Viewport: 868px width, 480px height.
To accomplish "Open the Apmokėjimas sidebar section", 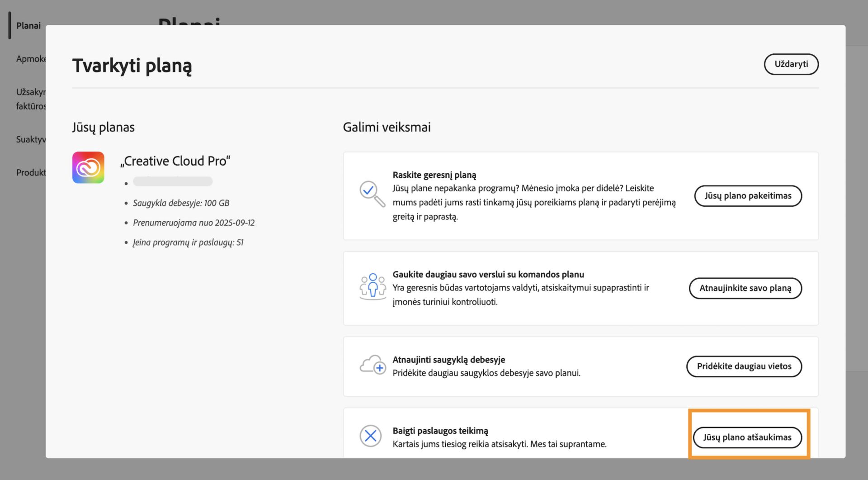I will [x=30, y=59].
